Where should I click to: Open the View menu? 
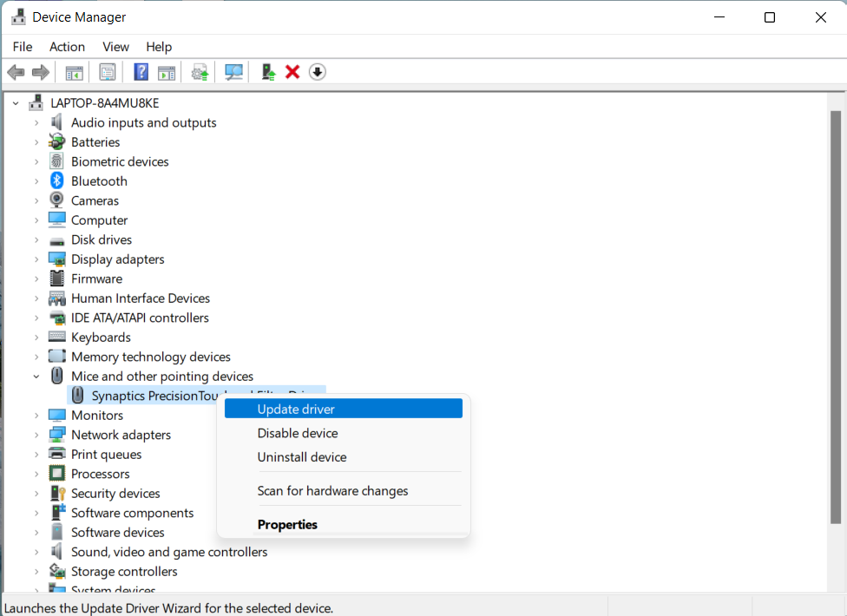pyautogui.click(x=115, y=47)
